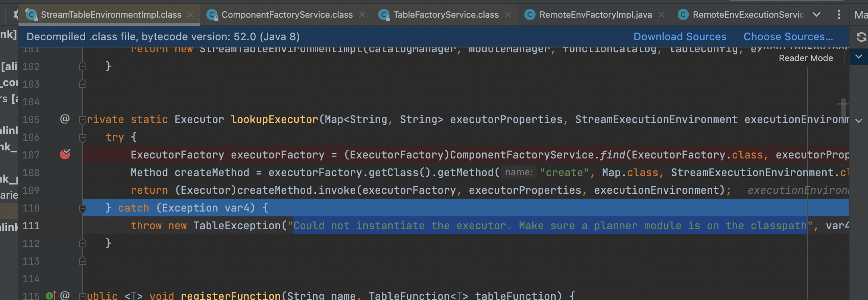Open RemoteEnvFactoryImpl.java tab
Image resolution: width=868 pixels, height=300 pixels.
pos(595,15)
